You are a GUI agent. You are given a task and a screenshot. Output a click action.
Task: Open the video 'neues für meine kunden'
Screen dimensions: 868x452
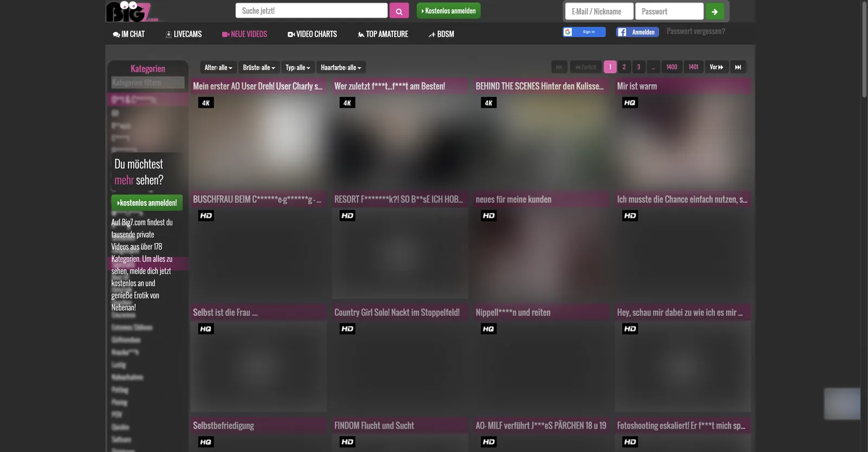pos(513,199)
